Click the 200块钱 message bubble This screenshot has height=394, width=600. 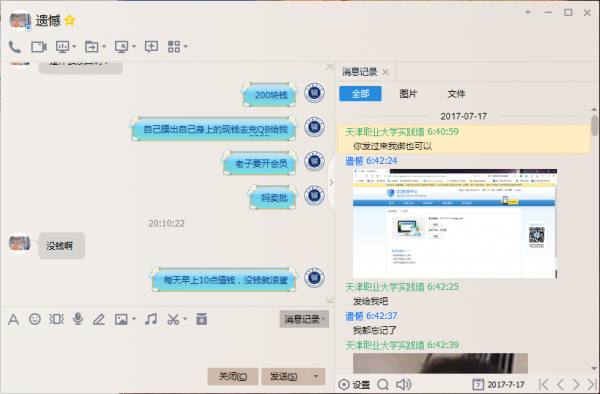[x=270, y=94]
